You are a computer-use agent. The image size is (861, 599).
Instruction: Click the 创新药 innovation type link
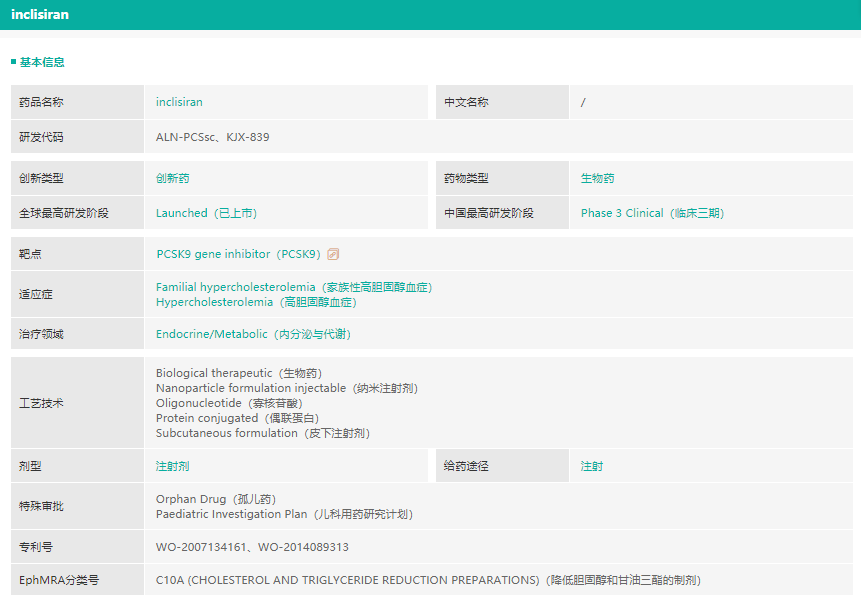[x=172, y=178]
